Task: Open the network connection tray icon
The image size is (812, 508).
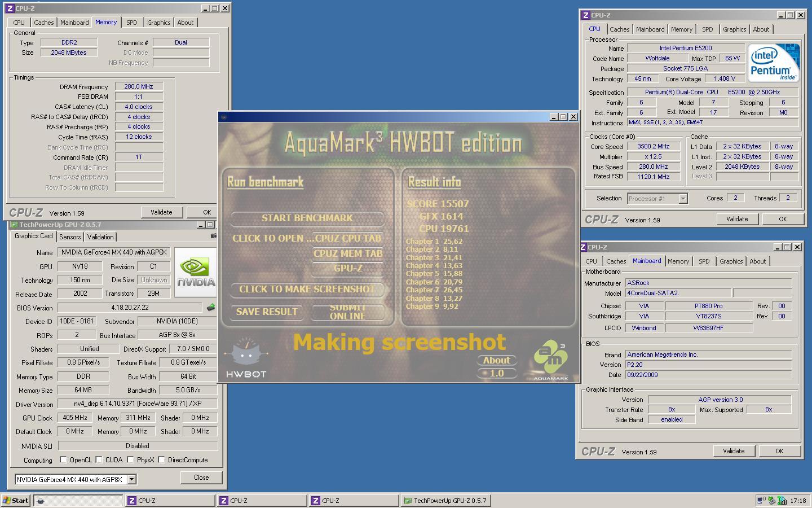Action: click(761, 500)
